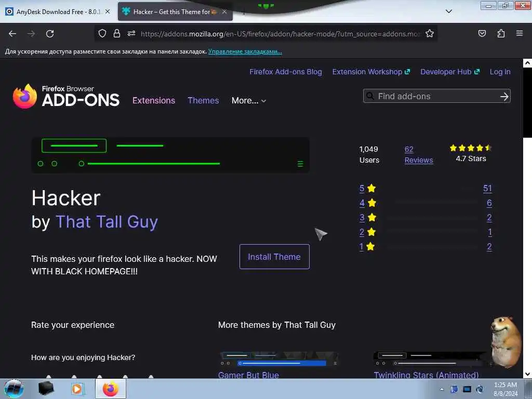Open the tracking protection shield icon
The width and height of the screenshot is (532, 399).
[102, 33]
